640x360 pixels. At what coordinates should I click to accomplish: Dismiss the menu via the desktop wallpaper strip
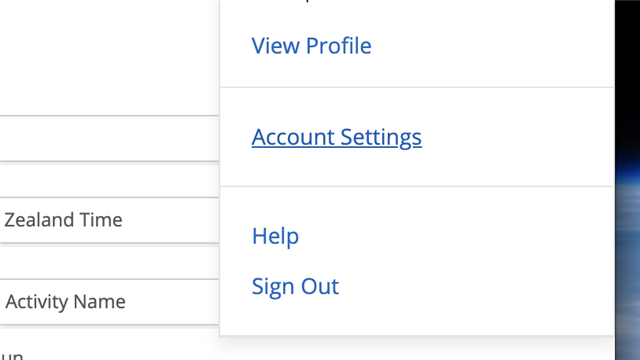coord(627,180)
